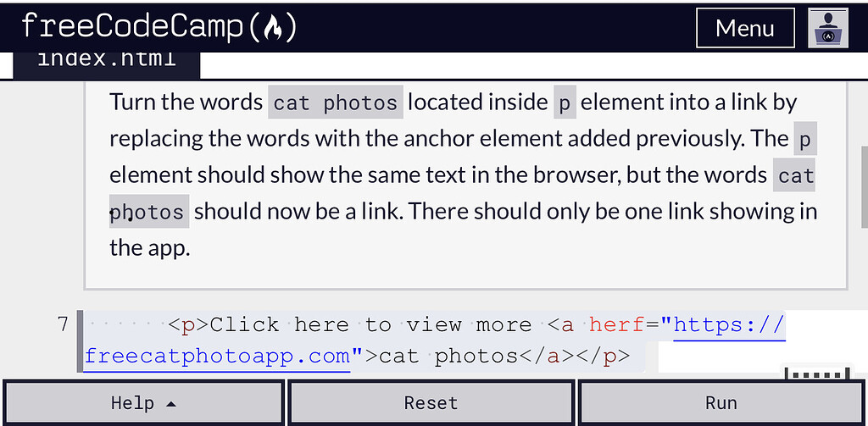Expand the Help options
The height and width of the screenshot is (426, 868).
tap(142, 403)
